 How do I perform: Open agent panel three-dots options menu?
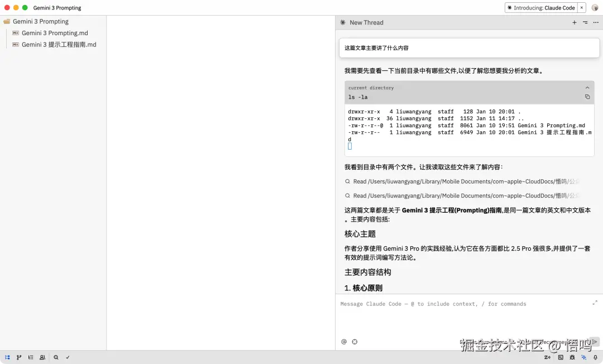(x=596, y=22)
